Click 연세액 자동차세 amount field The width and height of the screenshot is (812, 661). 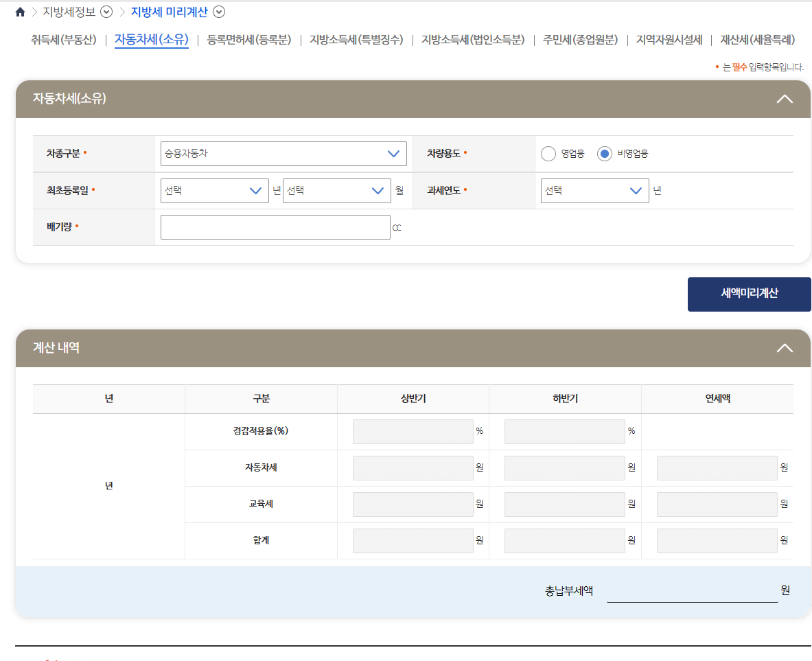(x=717, y=467)
